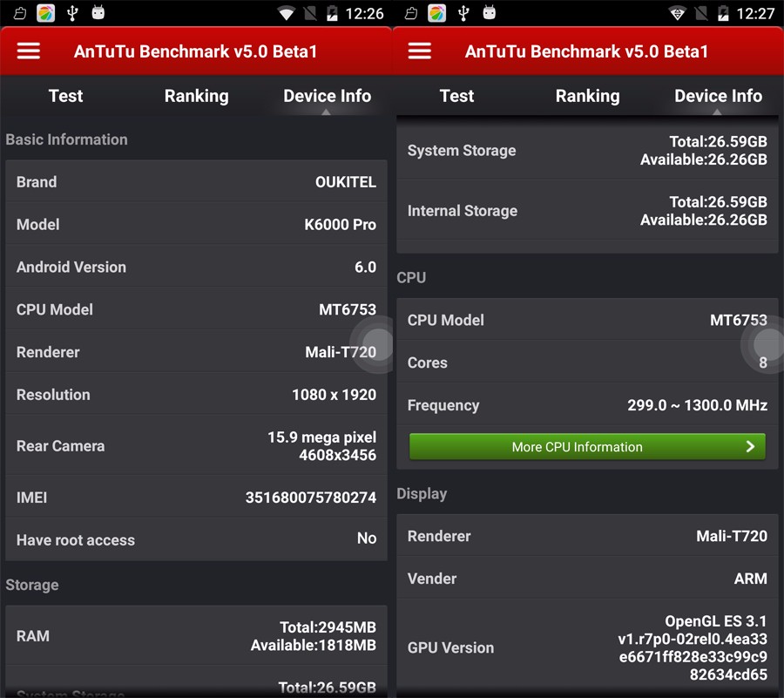Select the GPU Version row

587,647
